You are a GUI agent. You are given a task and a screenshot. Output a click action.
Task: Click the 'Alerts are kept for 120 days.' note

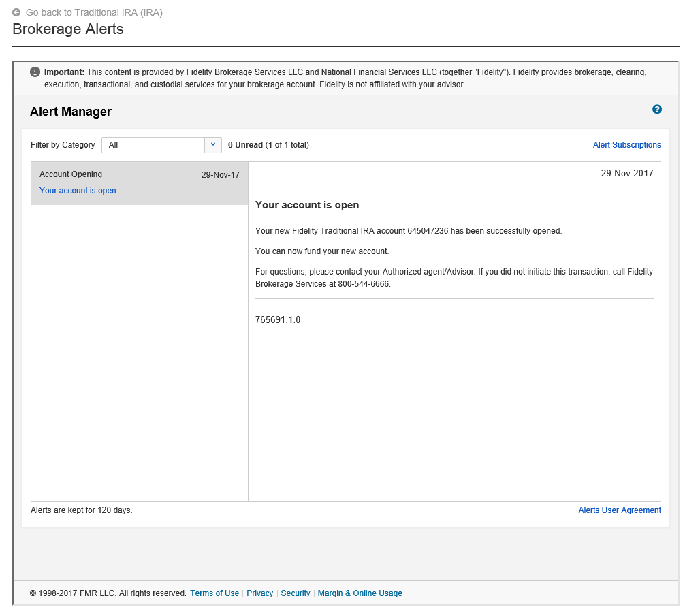[x=82, y=510]
